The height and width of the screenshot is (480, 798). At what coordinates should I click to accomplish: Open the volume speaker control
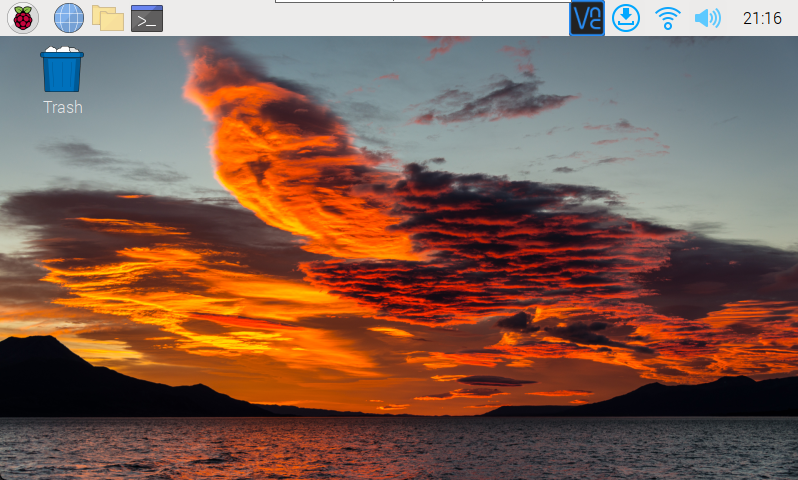pos(707,18)
